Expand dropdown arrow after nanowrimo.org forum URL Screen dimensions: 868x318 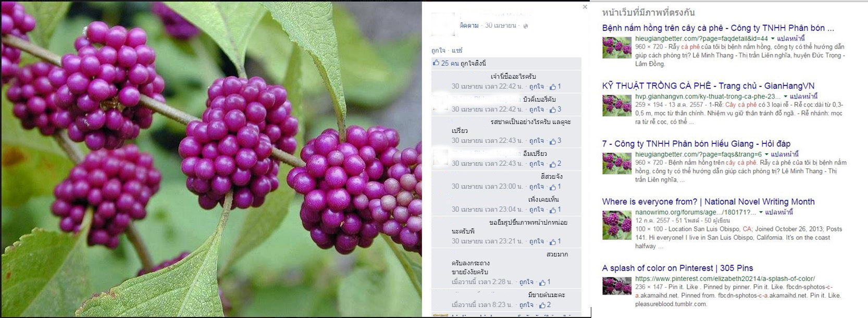point(761,212)
